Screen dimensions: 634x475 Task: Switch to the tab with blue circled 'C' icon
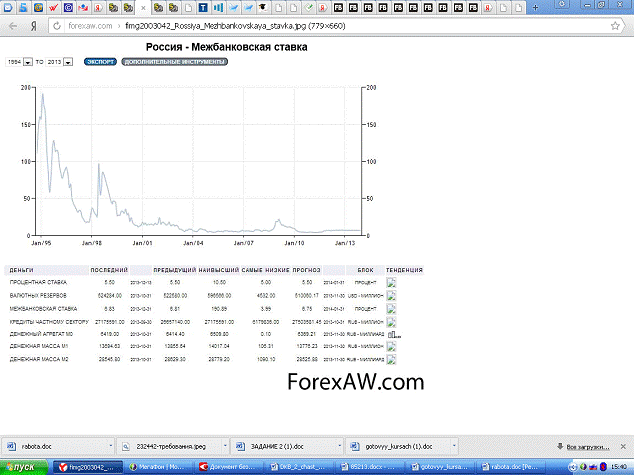(x=68, y=8)
